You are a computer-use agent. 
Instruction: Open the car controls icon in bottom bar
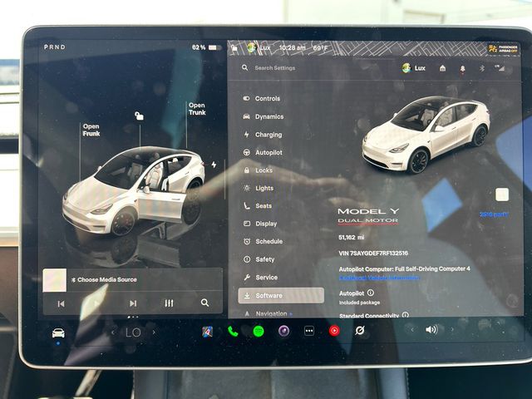[58, 332]
